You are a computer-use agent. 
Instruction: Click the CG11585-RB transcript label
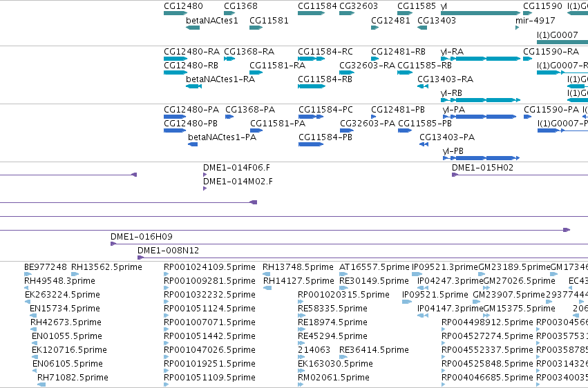coord(424,65)
